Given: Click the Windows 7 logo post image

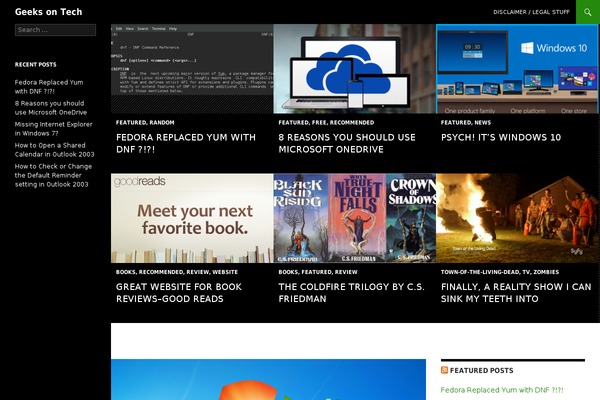Looking at the screenshot, I should point(268,379).
